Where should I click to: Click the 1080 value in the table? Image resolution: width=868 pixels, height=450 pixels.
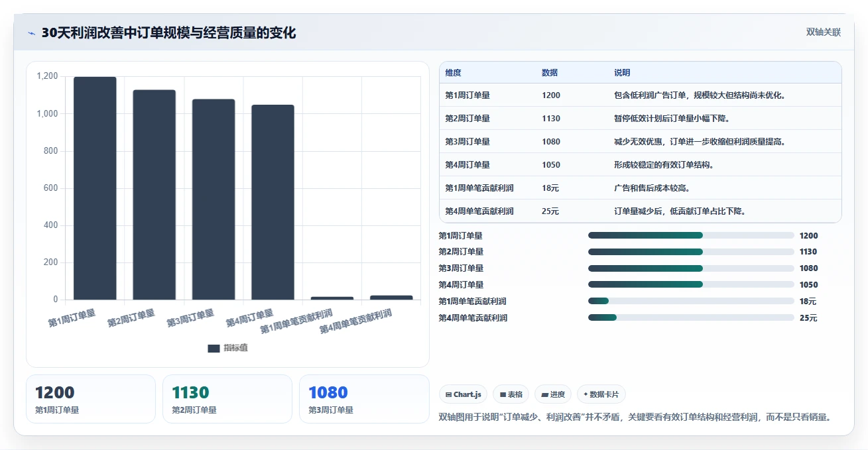[x=551, y=142]
